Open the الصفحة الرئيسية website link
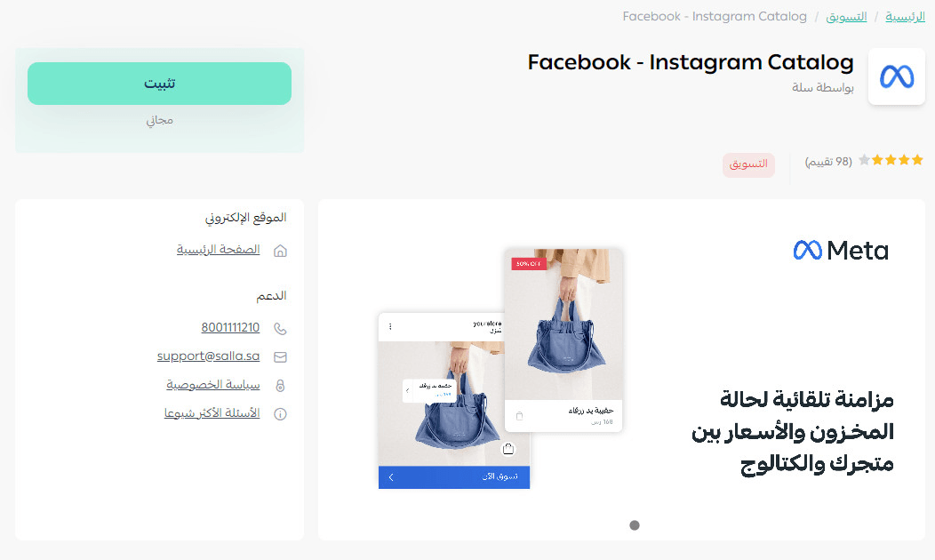This screenshot has height=560, width=935. 219,250
